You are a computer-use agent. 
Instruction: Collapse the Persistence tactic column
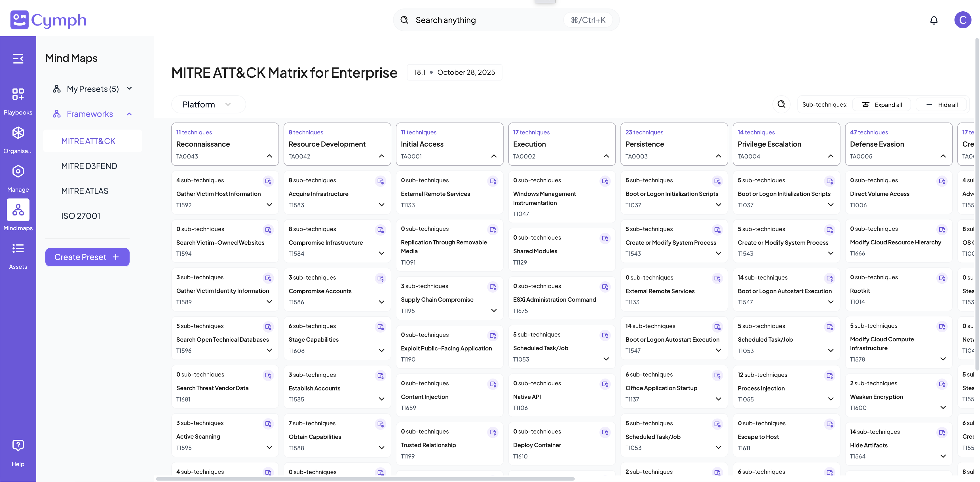pos(718,156)
